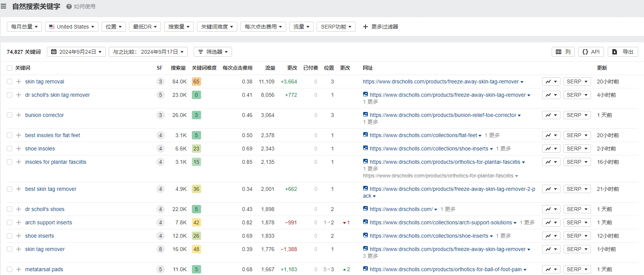Click the 更多过滤器 plus button
The height and width of the screenshot is (275, 644).
point(380,27)
